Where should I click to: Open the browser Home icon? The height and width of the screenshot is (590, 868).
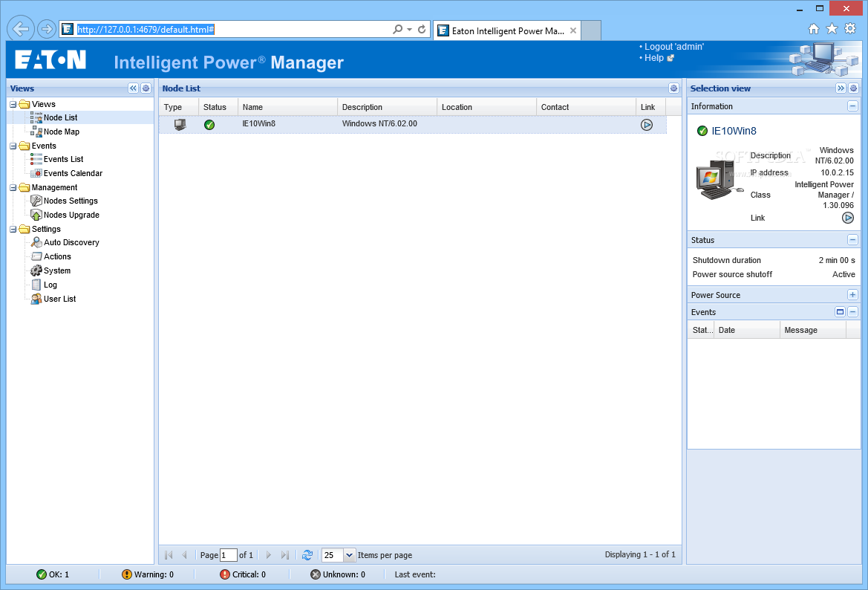pos(813,29)
